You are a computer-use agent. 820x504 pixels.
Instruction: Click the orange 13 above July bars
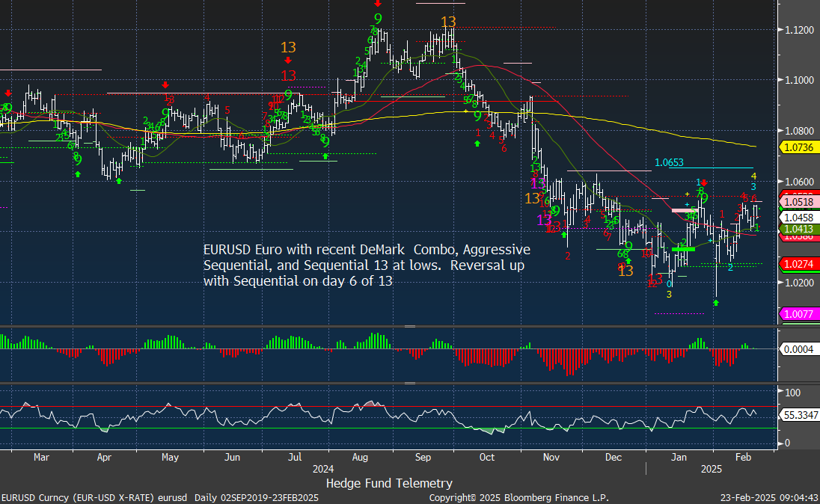pyautogui.click(x=288, y=48)
